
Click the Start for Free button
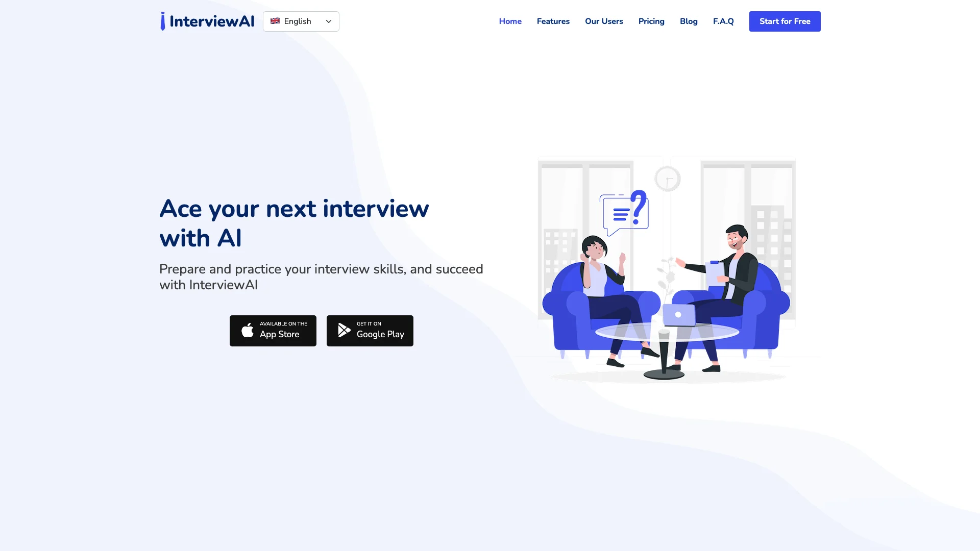[785, 21]
